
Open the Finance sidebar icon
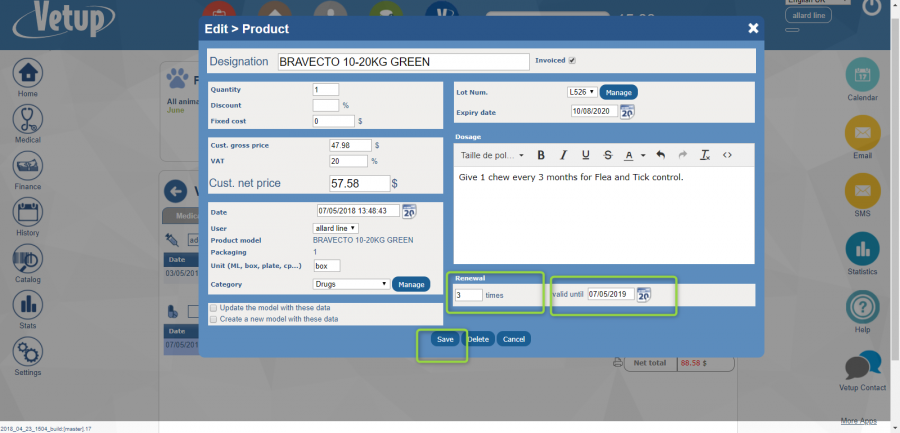[x=28, y=166]
